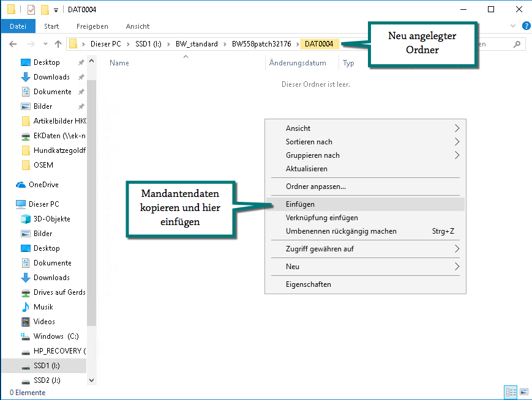Viewport: 532px width, 400px height.
Task: Open Quick Access Toolbar customize dropdown
Action: click(x=56, y=10)
